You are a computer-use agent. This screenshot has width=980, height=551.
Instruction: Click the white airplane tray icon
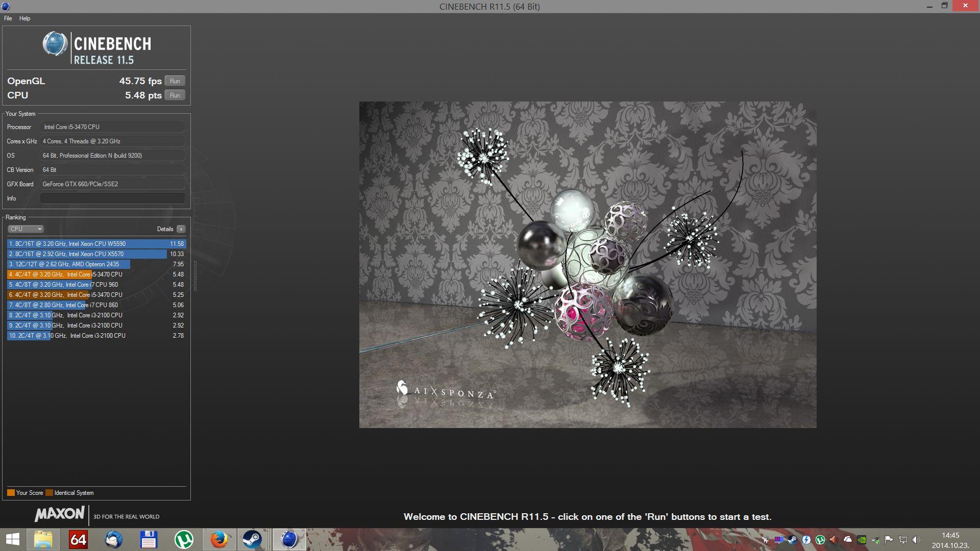click(765, 540)
